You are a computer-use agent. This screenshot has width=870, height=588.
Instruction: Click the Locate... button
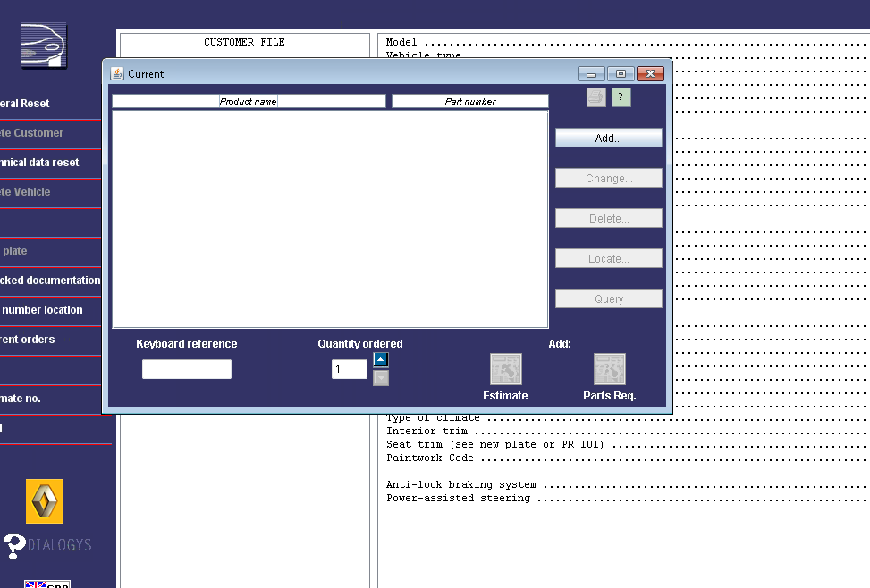609,258
